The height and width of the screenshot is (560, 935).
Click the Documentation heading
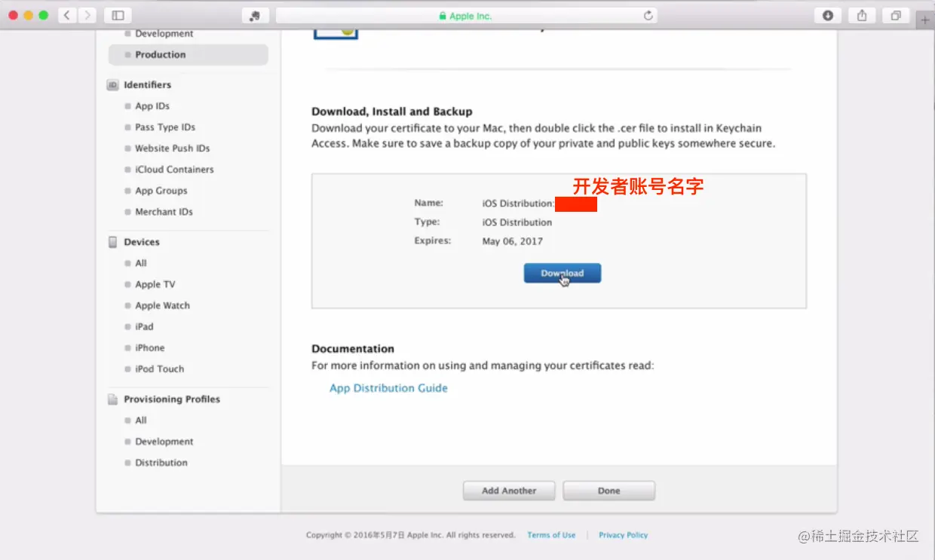point(353,349)
